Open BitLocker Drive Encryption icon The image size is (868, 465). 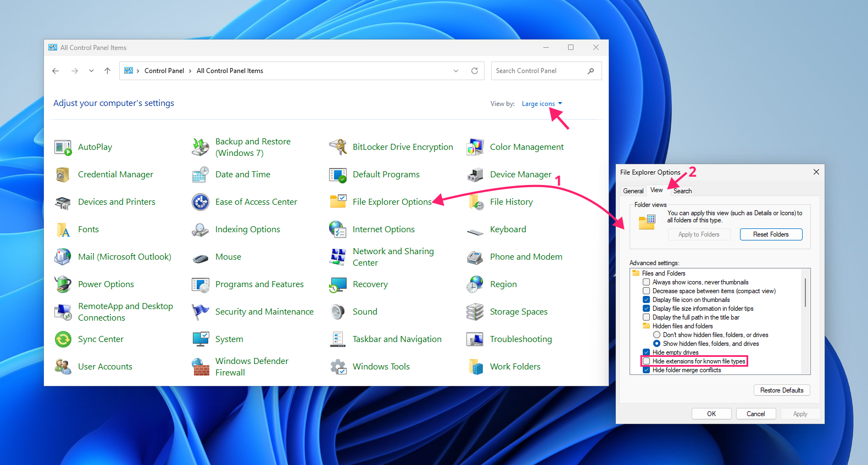pos(338,147)
